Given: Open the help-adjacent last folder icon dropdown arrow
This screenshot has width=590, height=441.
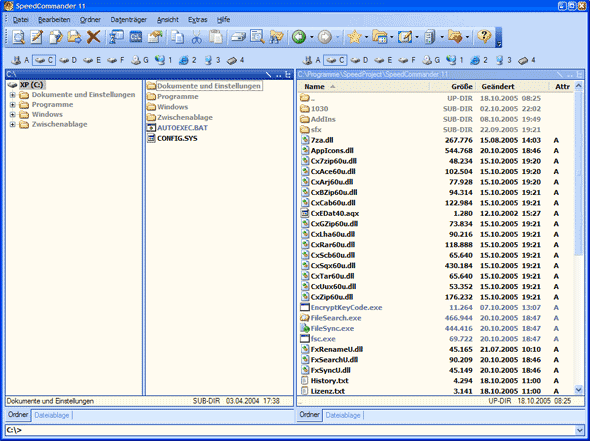Looking at the screenshot, I should tap(467, 37).
